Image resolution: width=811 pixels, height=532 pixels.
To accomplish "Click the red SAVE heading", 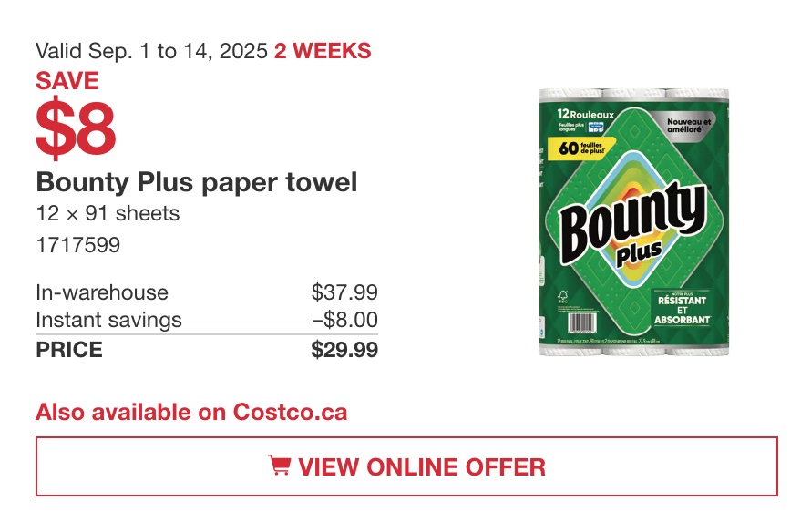I will coord(67,81).
